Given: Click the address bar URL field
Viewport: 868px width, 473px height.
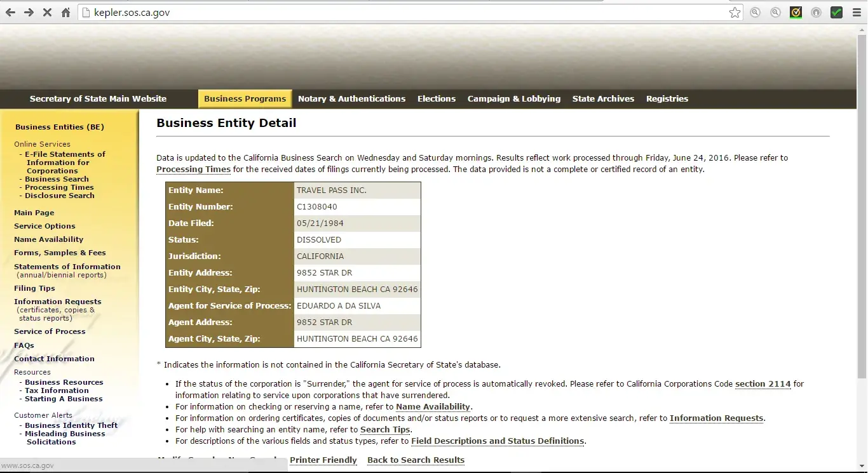Looking at the screenshot, I should tap(407, 13).
